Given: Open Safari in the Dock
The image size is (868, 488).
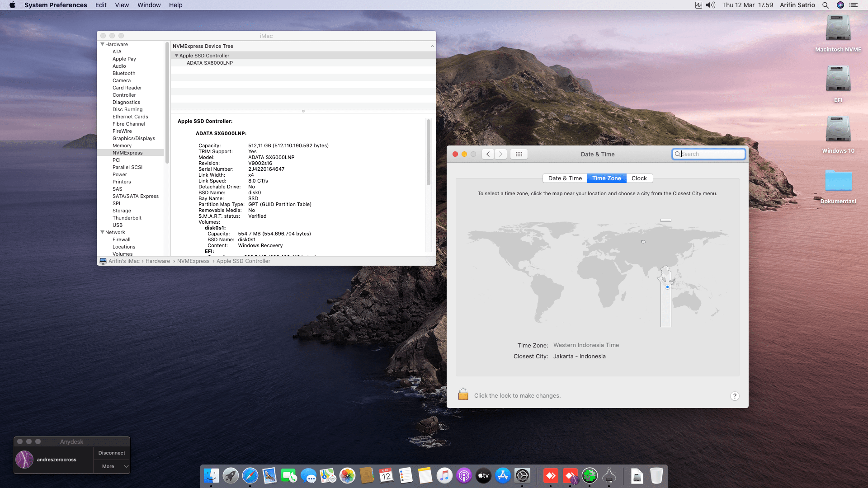Looking at the screenshot, I should point(250,475).
